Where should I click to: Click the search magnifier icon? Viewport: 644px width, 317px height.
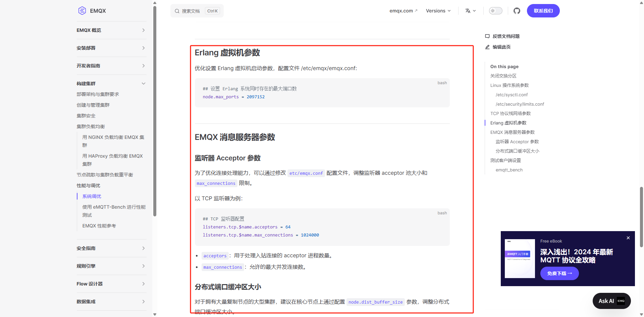177,11
